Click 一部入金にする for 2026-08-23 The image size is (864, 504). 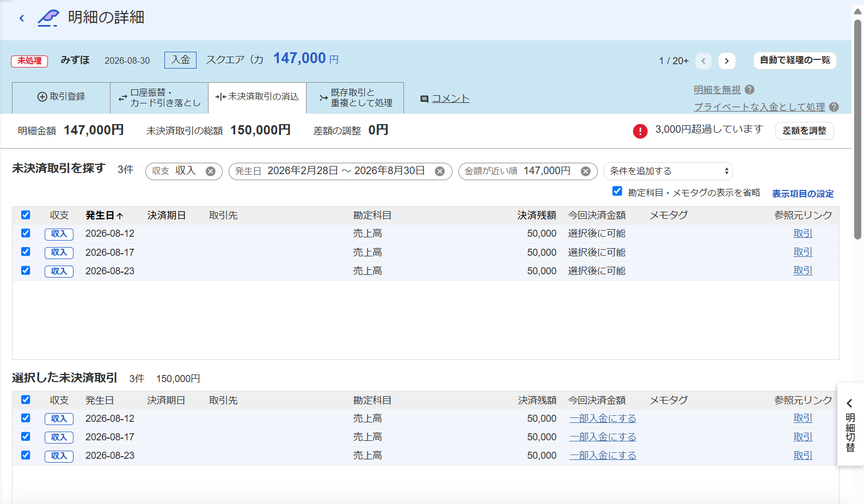[x=603, y=456]
